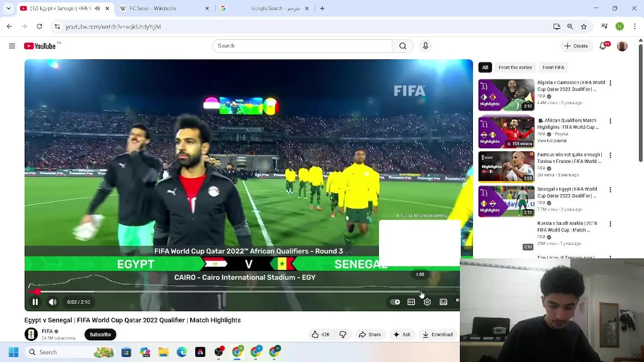Go back in the browser
Viewport: 644px width, 362px height.
click(9, 27)
